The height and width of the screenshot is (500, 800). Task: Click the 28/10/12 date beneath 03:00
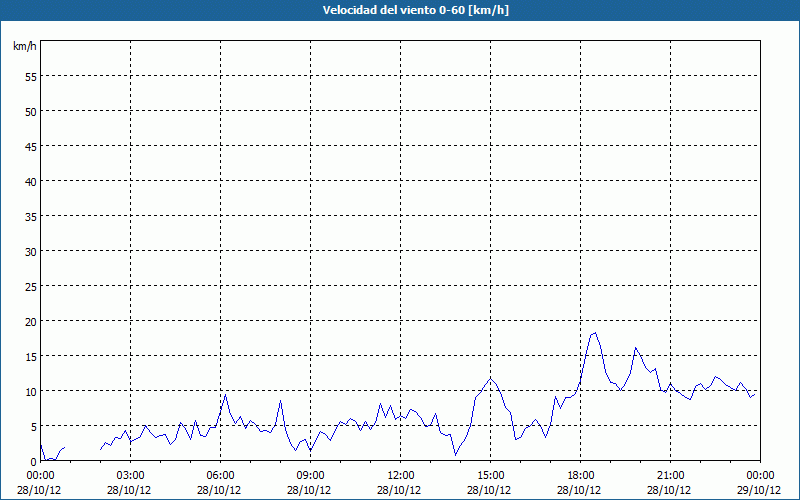[129, 490]
